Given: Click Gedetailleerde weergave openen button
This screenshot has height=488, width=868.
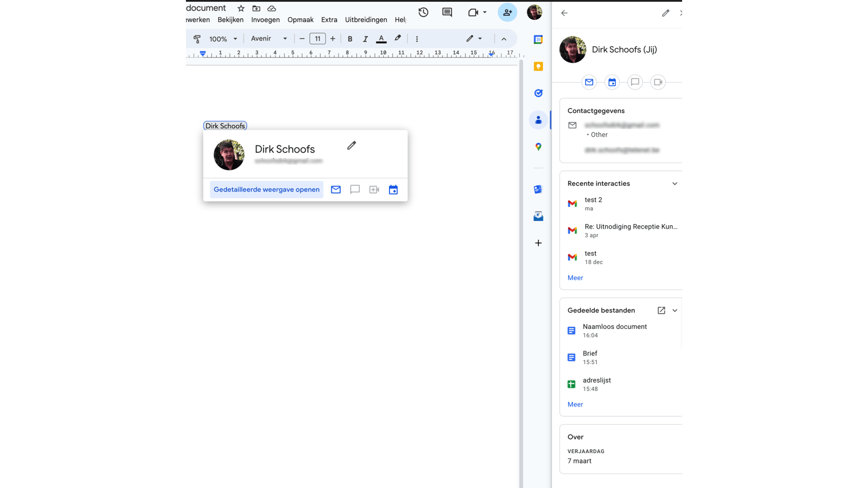Looking at the screenshot, I should (266, 190).
